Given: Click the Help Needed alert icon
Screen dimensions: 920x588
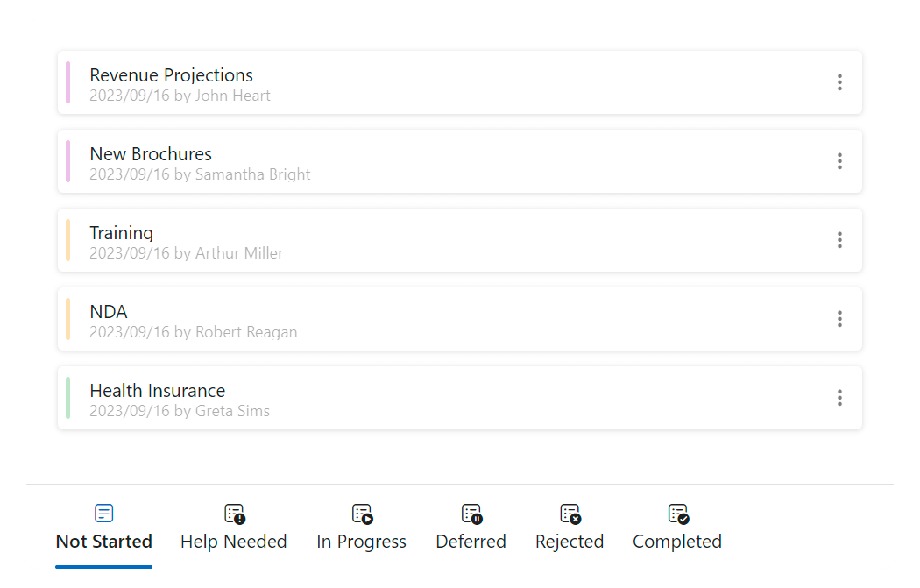Looking at the screenshot, I should [x=234, y=514].
